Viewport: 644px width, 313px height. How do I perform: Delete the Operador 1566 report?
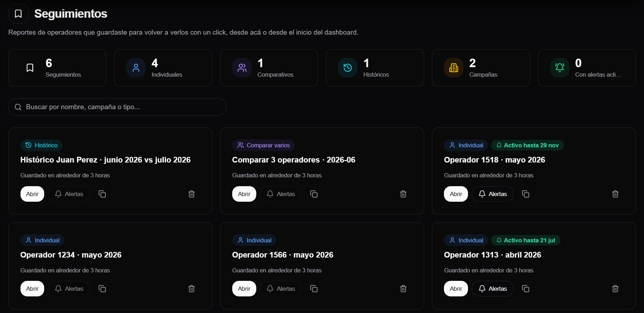point(403,289)
